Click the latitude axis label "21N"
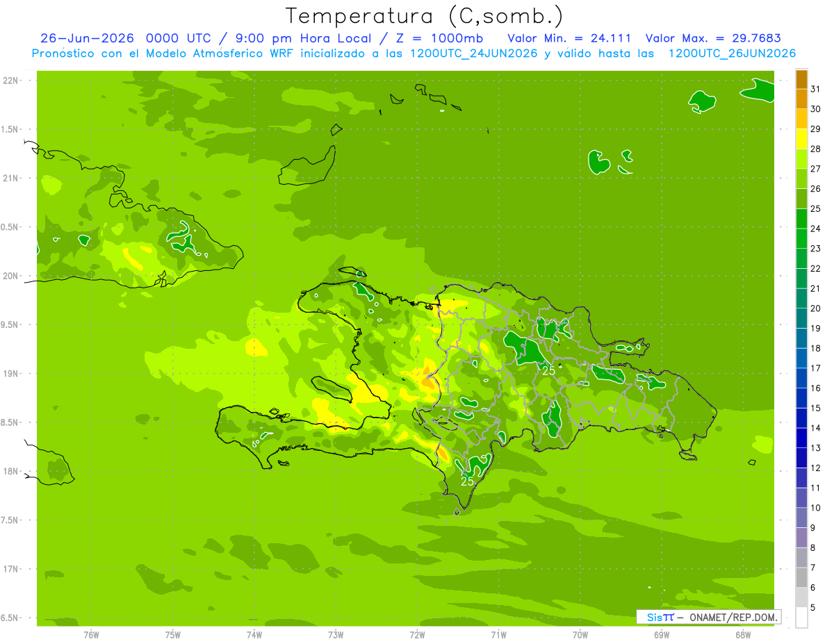 coord(11,178)
